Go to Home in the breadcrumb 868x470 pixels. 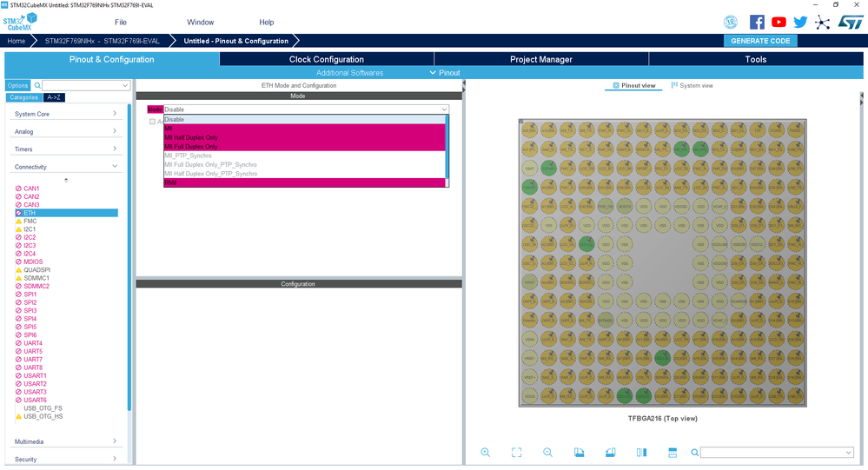(x=16, y=41)
